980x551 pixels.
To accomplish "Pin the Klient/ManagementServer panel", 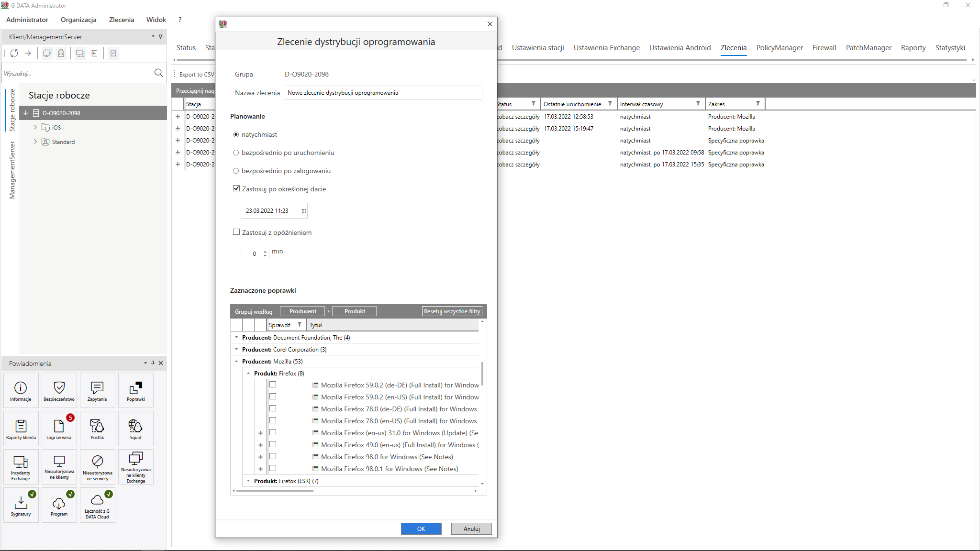I will coord(161,36).
